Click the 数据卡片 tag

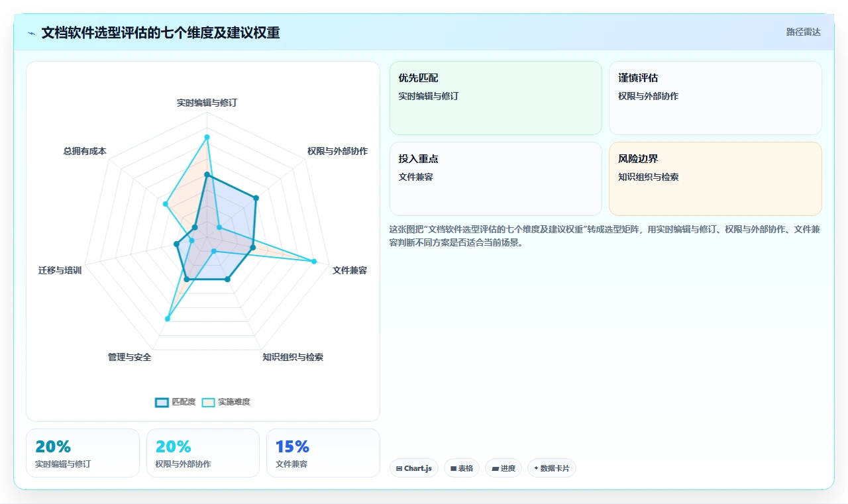552,468
